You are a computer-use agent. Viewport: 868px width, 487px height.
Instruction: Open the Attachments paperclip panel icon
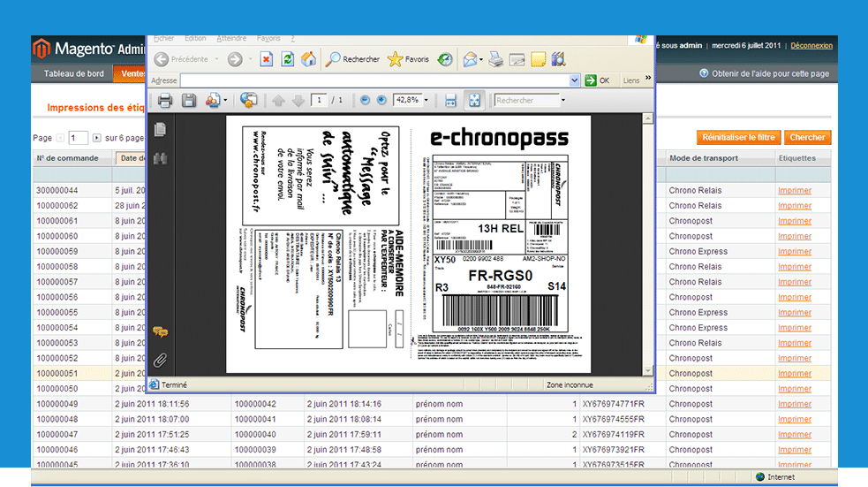pyautogui.click(x=160, y=361)
